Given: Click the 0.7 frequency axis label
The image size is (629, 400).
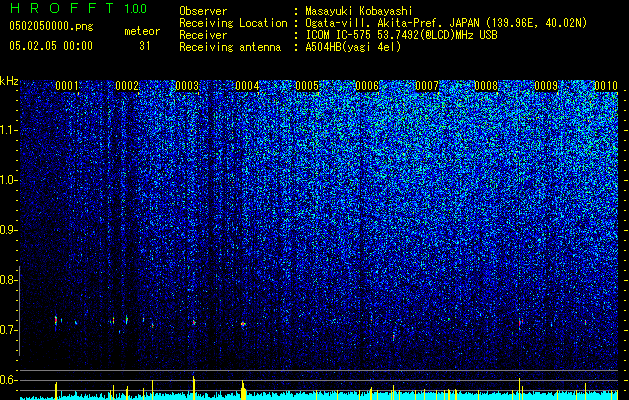Looking at the screenshot, I should (x=8, y=330).
